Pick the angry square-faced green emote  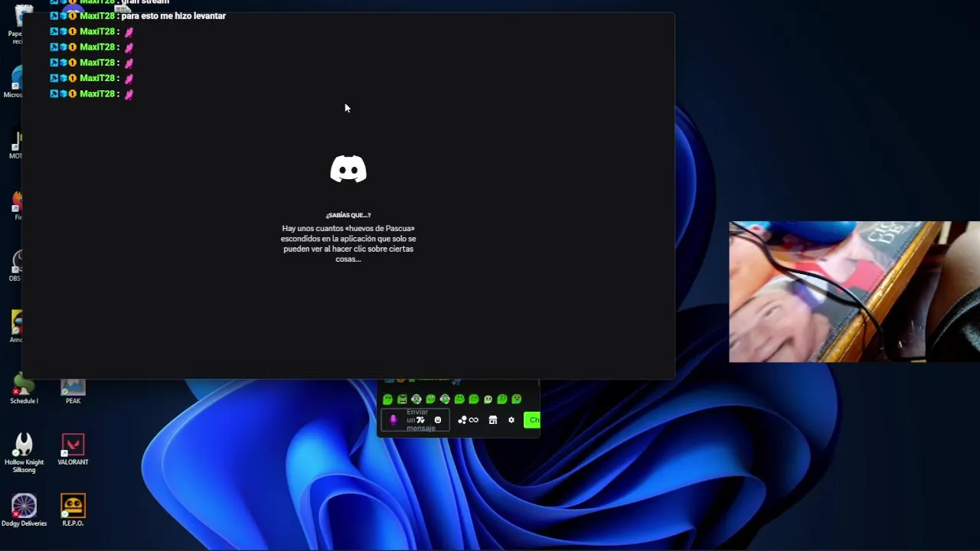[x=402, y=399]
